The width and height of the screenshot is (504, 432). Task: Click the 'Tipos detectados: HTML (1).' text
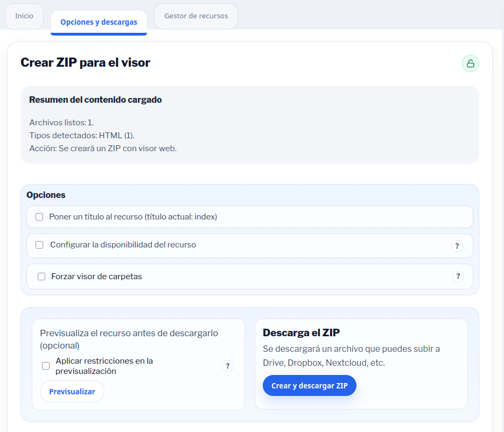click(82, 135)
